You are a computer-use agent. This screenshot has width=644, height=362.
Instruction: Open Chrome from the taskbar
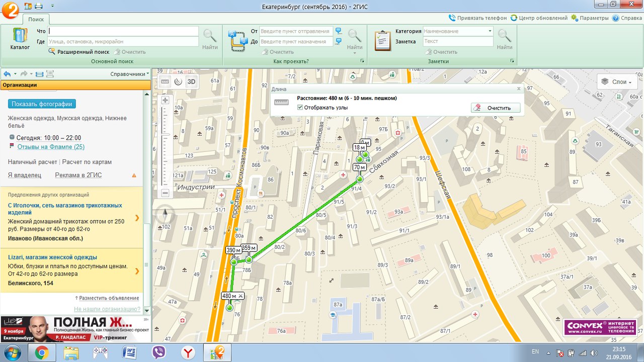tap(42, 353)
